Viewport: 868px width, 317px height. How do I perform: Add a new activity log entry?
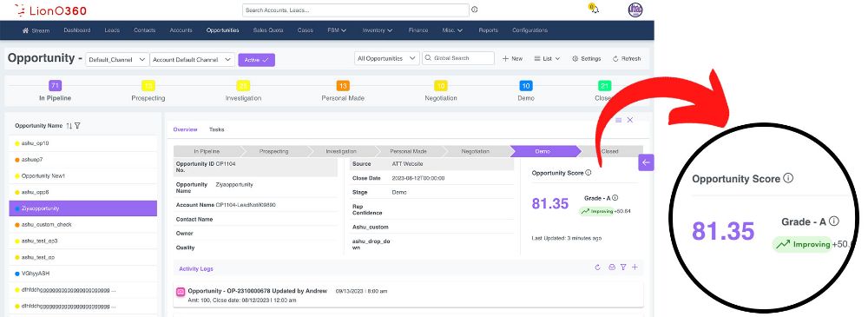(635, 267)
